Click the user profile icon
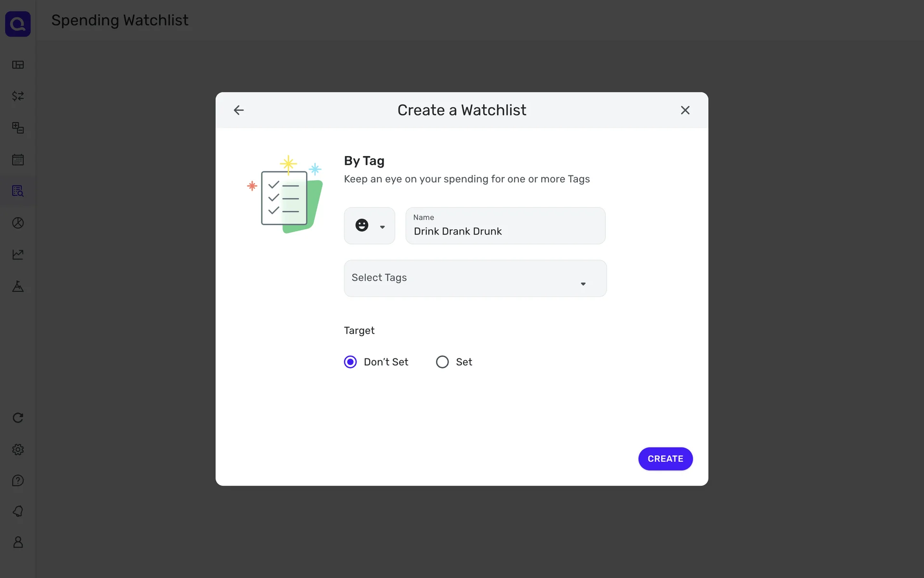This screenshot has width=924, height=578. point(18,542)
